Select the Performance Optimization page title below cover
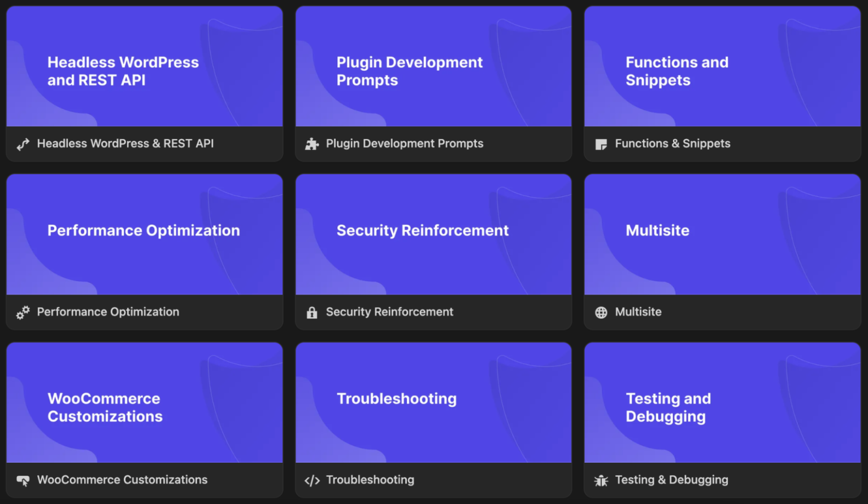Viewport: 868px width, 504px height. [108, 312]
